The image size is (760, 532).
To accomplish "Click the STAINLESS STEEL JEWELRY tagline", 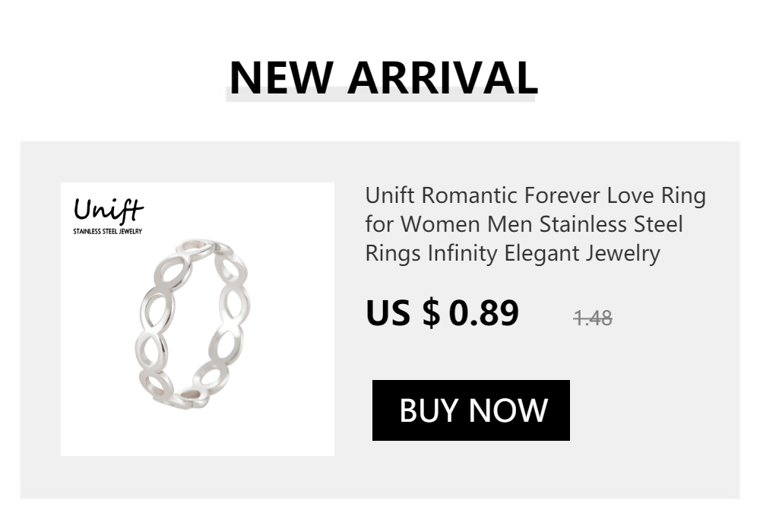I will pos(108,231).
